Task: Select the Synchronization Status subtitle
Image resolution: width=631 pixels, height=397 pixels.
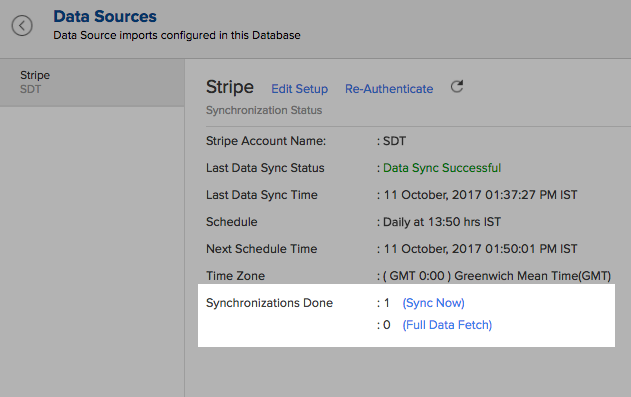Action: (264, 110)
